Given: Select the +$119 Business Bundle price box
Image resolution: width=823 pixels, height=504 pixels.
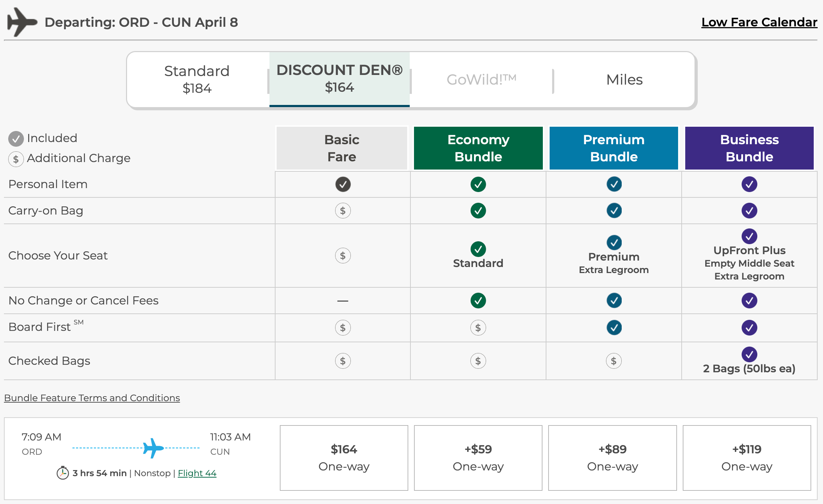Looking at the screenshot, I should tap(747, 458).
